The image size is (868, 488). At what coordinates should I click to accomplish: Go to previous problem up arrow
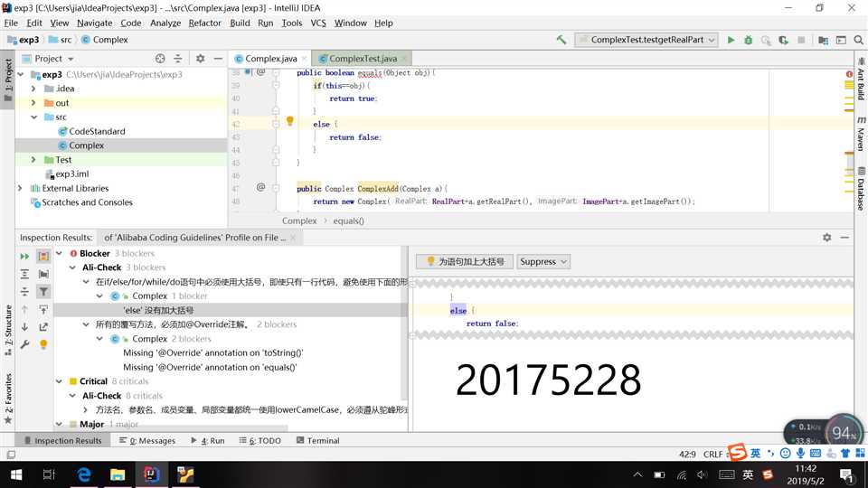coord(25,309)
